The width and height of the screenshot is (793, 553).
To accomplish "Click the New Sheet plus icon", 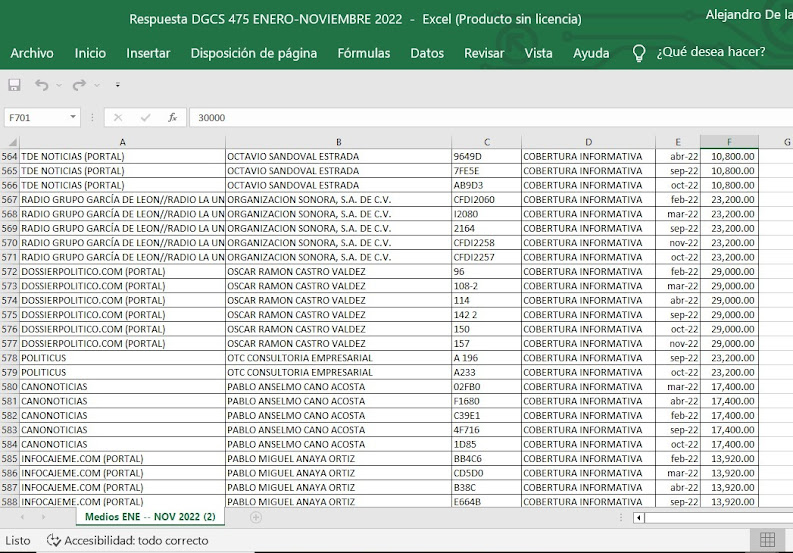I will (256, 517).
